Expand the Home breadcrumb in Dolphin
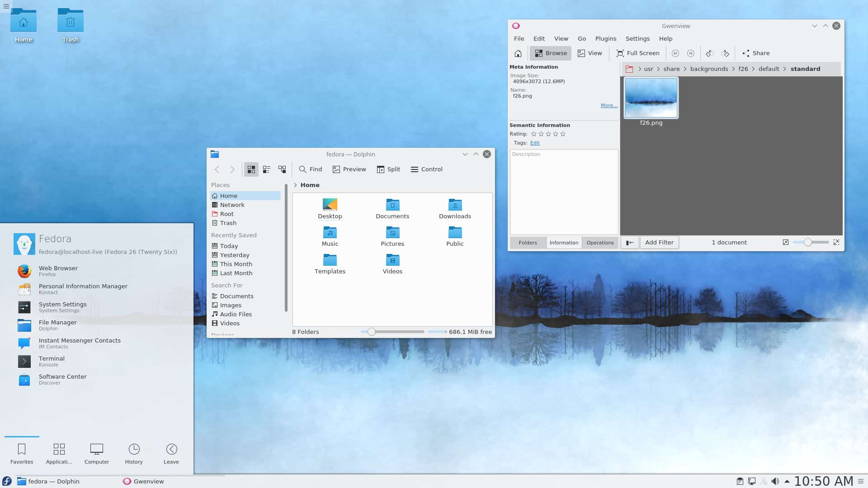Image resolution: width=868 pixels, height=488 pixels. click(x=296, y=185)
